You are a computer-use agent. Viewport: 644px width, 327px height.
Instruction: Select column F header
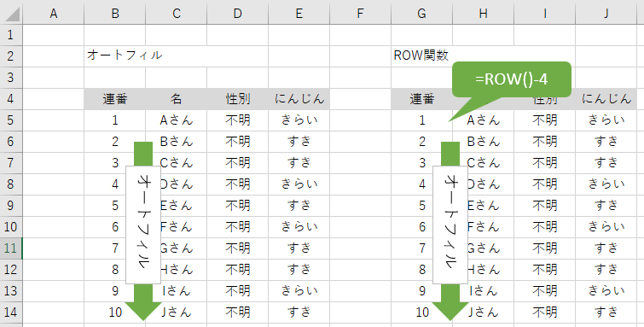[x=360, y=14]
